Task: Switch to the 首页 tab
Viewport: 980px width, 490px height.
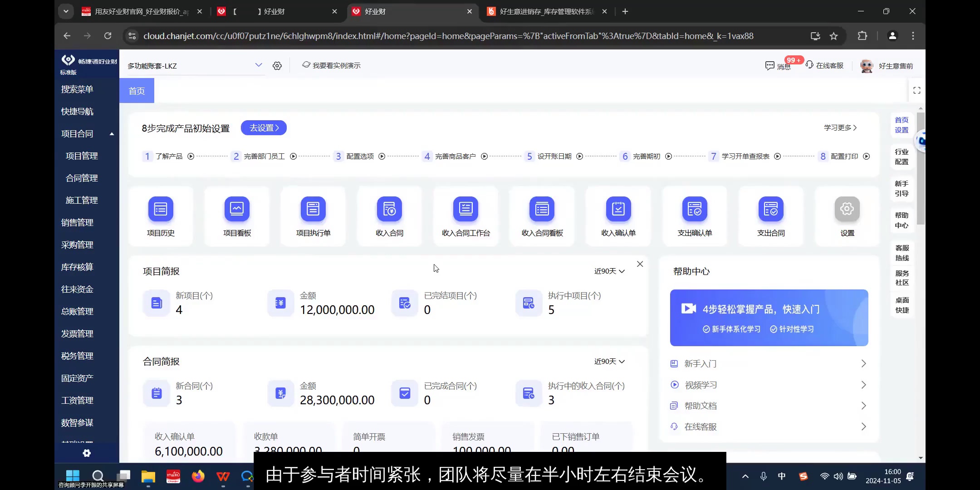Action: click(x=137, y=90)
